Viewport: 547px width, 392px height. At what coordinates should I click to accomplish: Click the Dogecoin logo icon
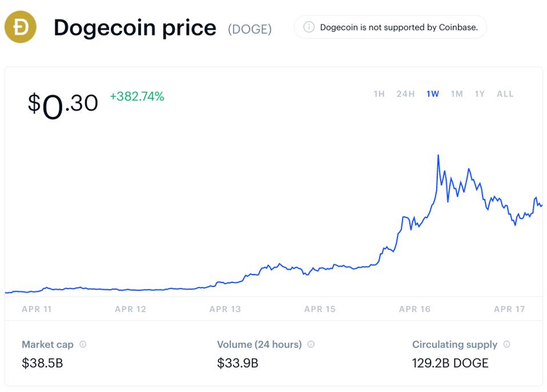(20, 26)
